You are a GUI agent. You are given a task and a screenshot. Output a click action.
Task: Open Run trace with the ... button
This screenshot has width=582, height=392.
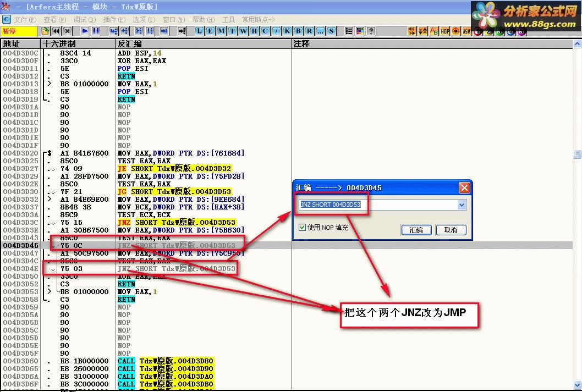click(x=320, y=31)
